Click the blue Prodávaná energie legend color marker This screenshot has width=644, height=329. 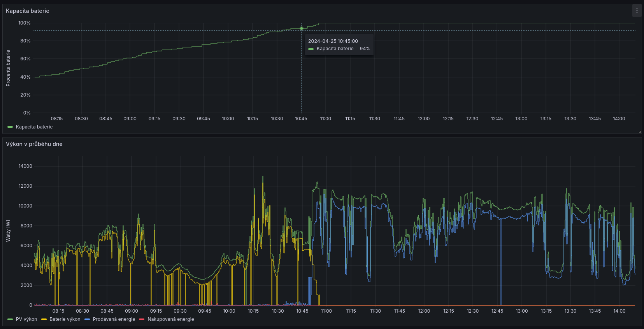click(87, 319)
